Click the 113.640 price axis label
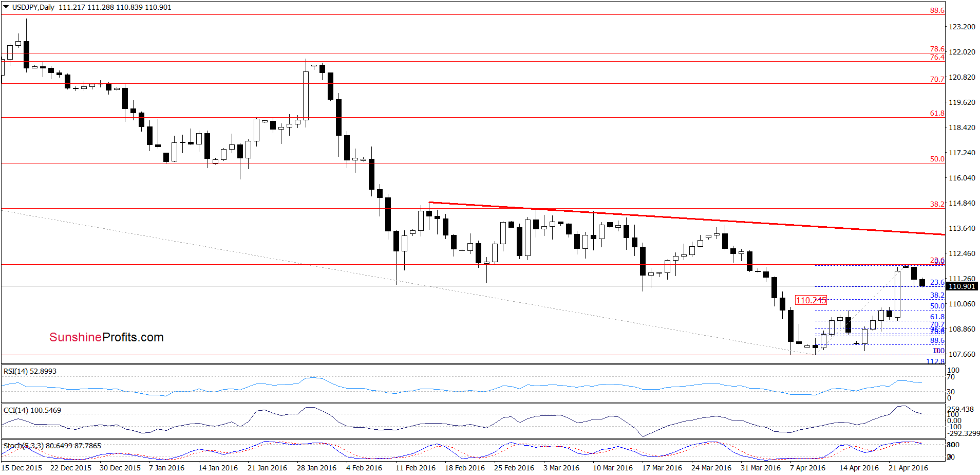 pos(962,228)
